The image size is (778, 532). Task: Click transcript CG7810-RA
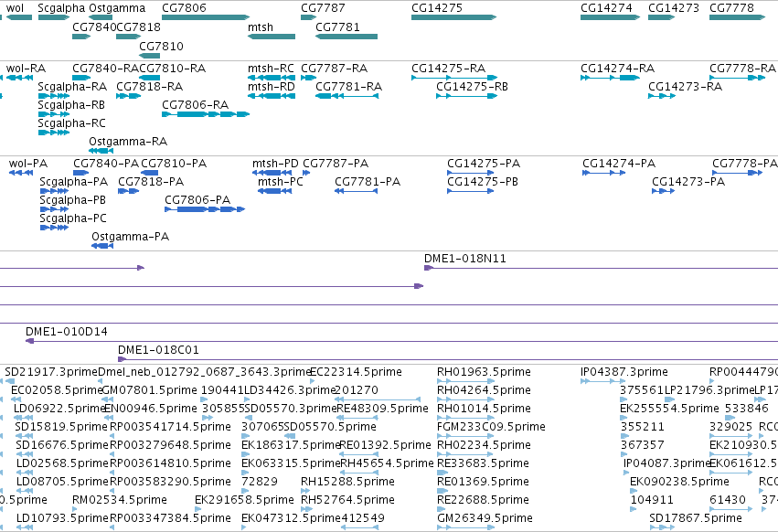[x=172, y=69]
